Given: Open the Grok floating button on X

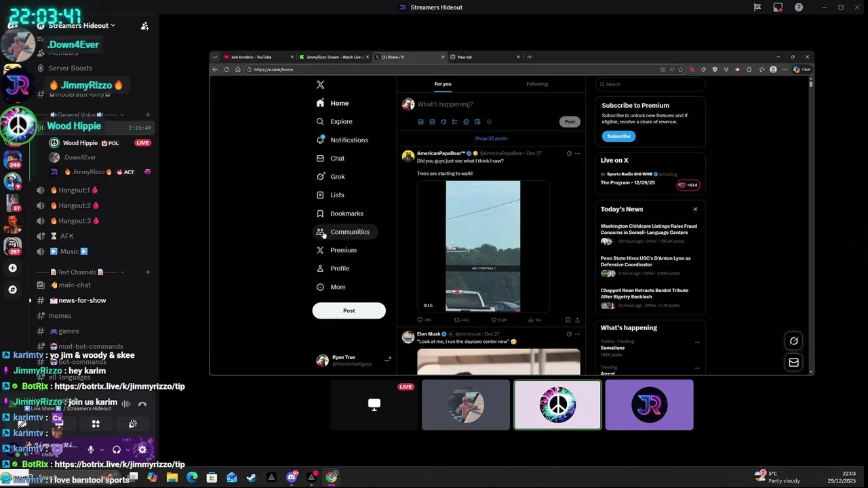Looking at the screenshot, I should point(793,341).
